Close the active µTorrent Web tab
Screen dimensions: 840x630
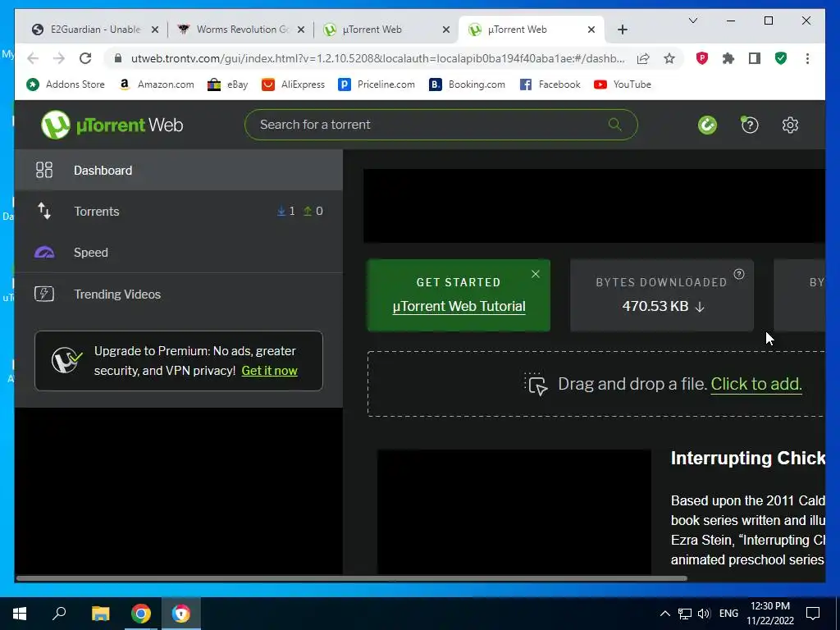point(591,30)
